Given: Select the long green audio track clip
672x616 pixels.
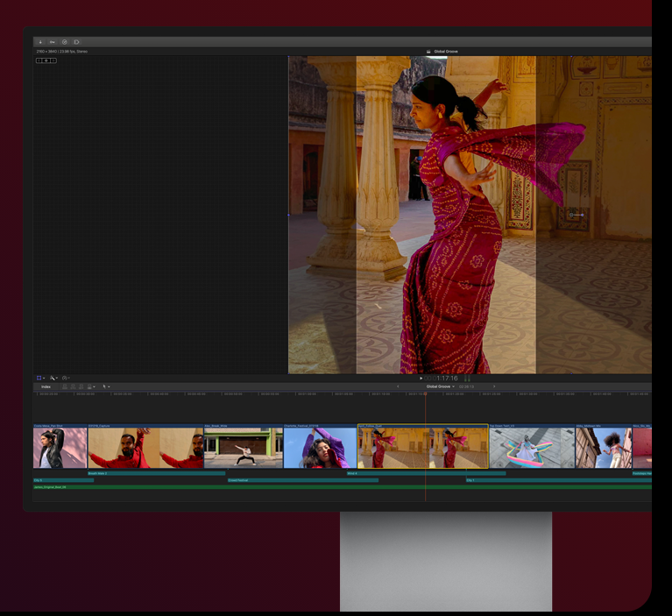Looking at the screenshot, I should click(x=175, y=487).
